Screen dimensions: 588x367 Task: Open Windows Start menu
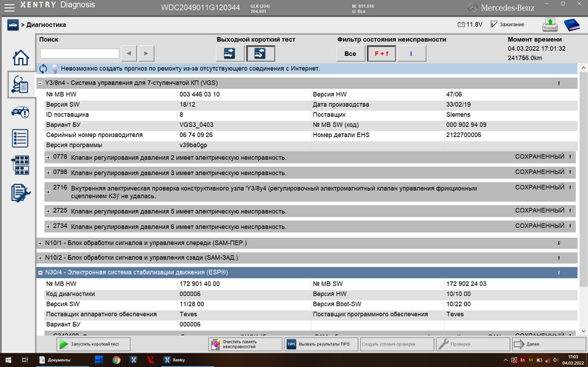pyautogui.click(x=8, y=360)
